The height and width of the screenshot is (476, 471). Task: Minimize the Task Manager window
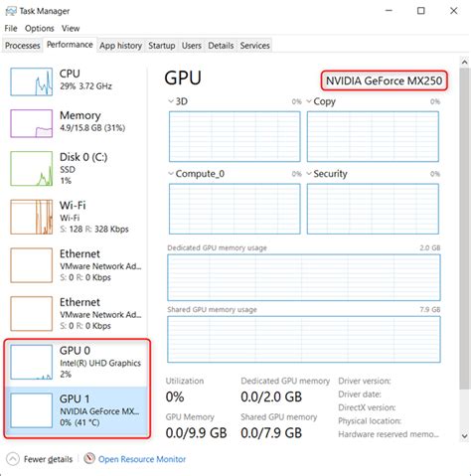(x=389, y=11)
